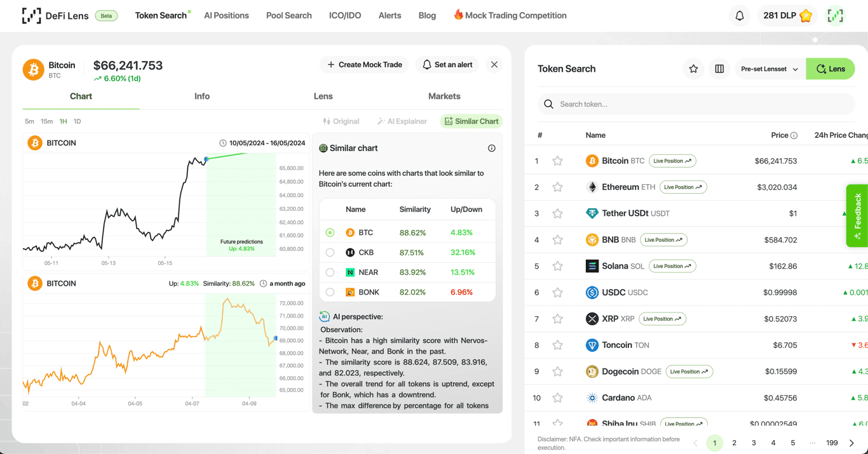Click the star icon beside Pre-set Lensset
868x454 pixels.
(693, 69)
